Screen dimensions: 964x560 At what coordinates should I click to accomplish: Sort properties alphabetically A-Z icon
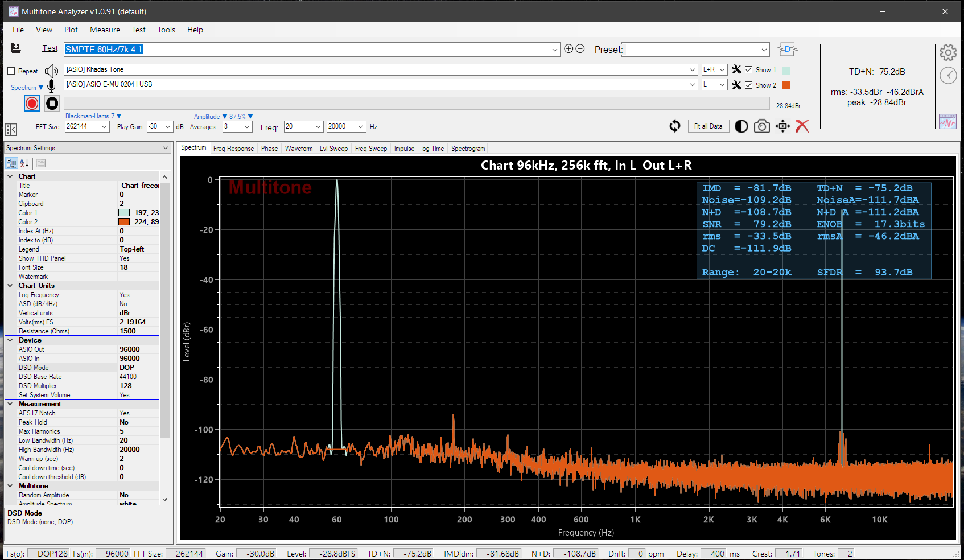pyautogui.click(x=24, y=163)
